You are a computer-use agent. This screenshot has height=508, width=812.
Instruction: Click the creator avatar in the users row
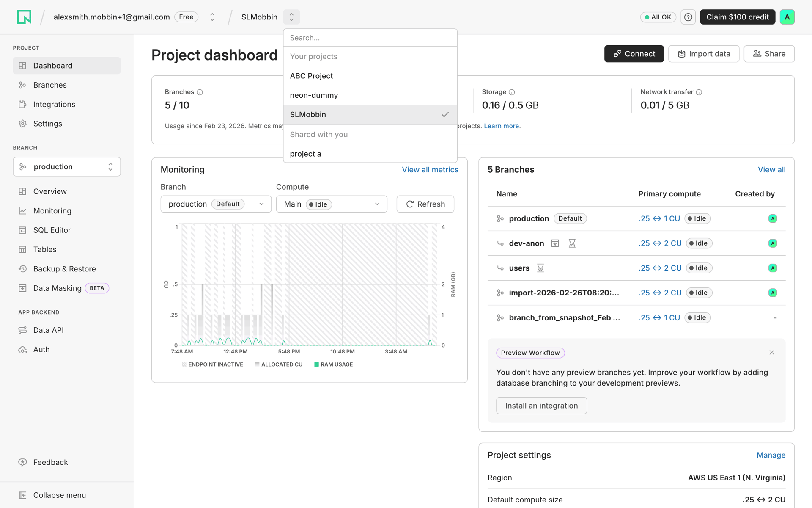[773, 268]
